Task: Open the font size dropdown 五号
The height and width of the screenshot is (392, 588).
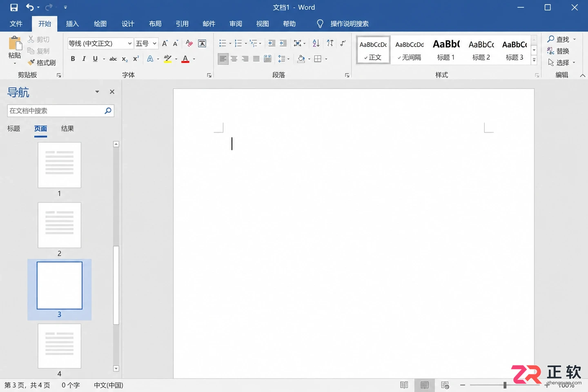Action: pos(147,43)
